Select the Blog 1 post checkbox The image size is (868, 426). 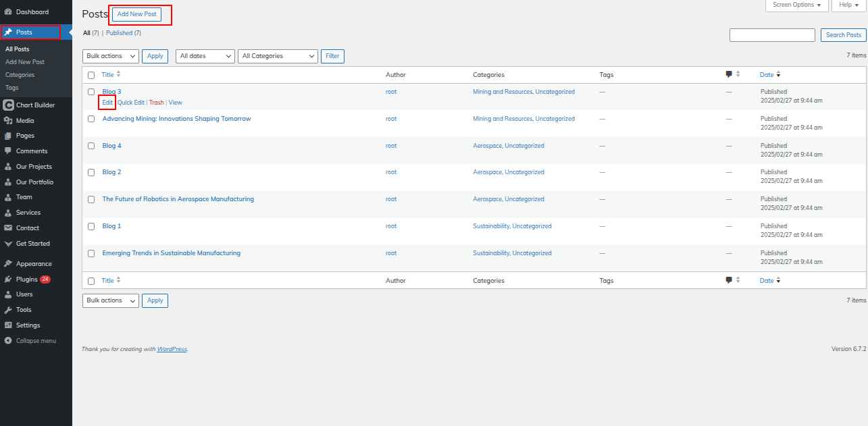click(x=91, y=226)
